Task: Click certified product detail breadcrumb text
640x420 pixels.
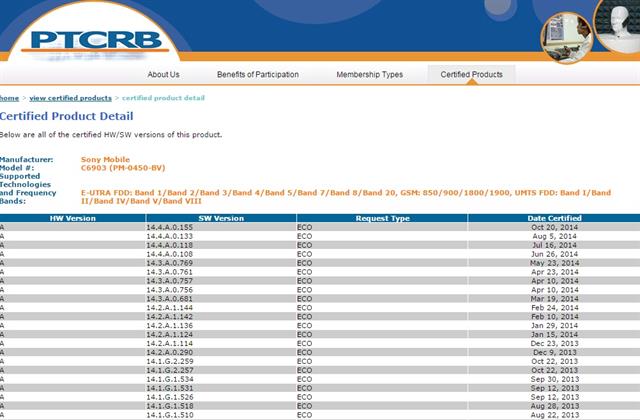Action: click(x=163, y=98)
